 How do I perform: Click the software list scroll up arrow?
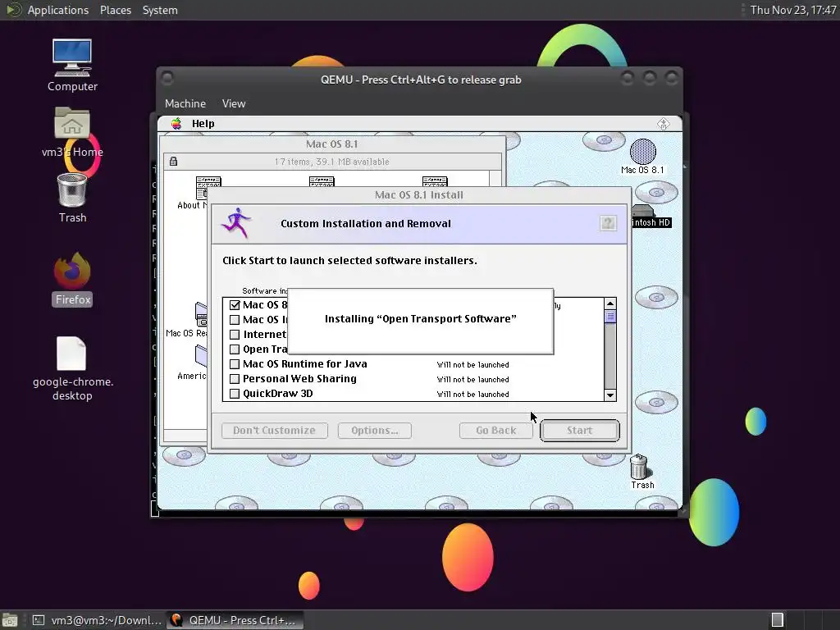610,304
